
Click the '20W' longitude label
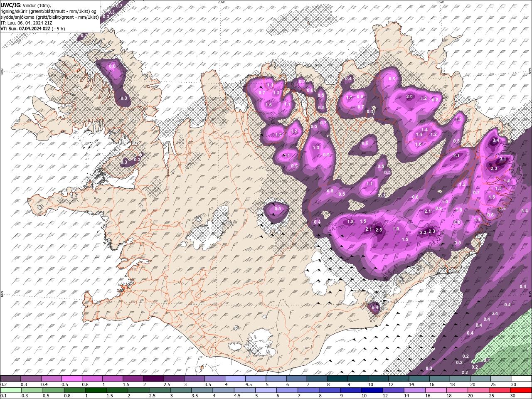[x=221, y=2]
